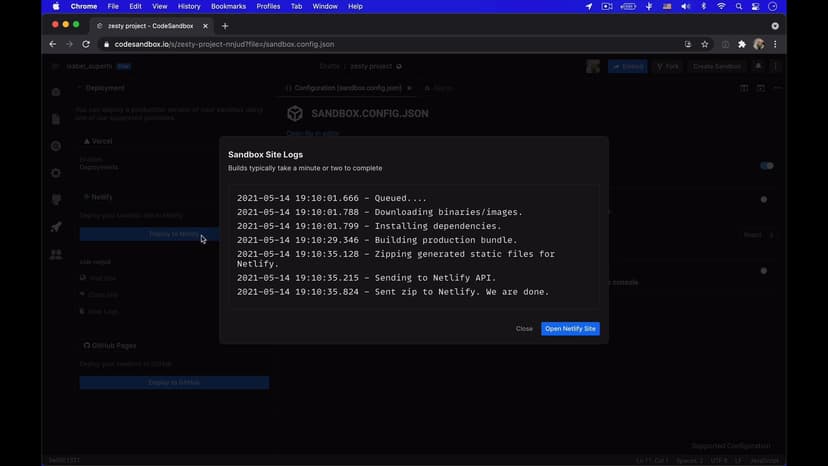Screen dimensions: 828x466
Task: Open the Live collaboration people icon
Action: click(56, 255)
